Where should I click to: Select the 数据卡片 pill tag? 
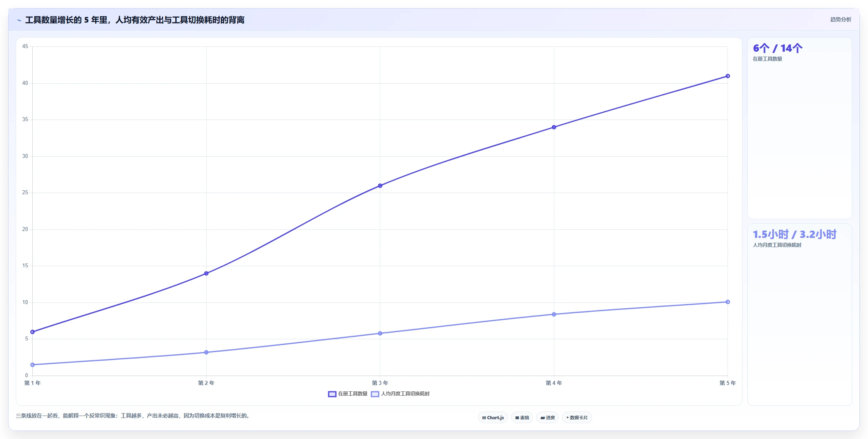(x=577, y=418)
